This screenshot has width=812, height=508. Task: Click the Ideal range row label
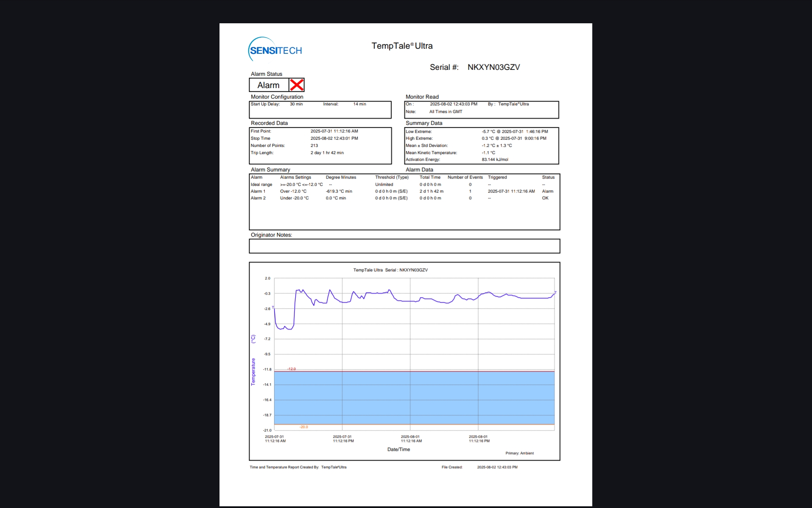point(261,185)
